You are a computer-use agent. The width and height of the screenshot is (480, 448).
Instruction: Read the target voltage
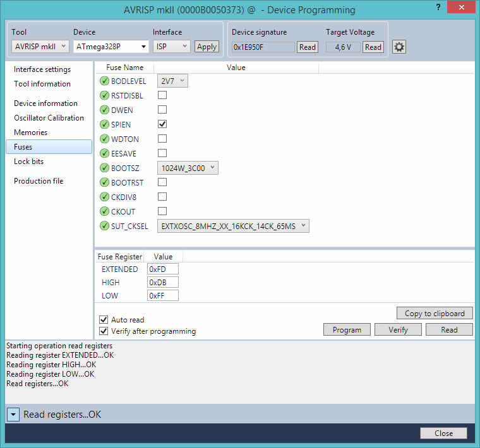(373, 47)
